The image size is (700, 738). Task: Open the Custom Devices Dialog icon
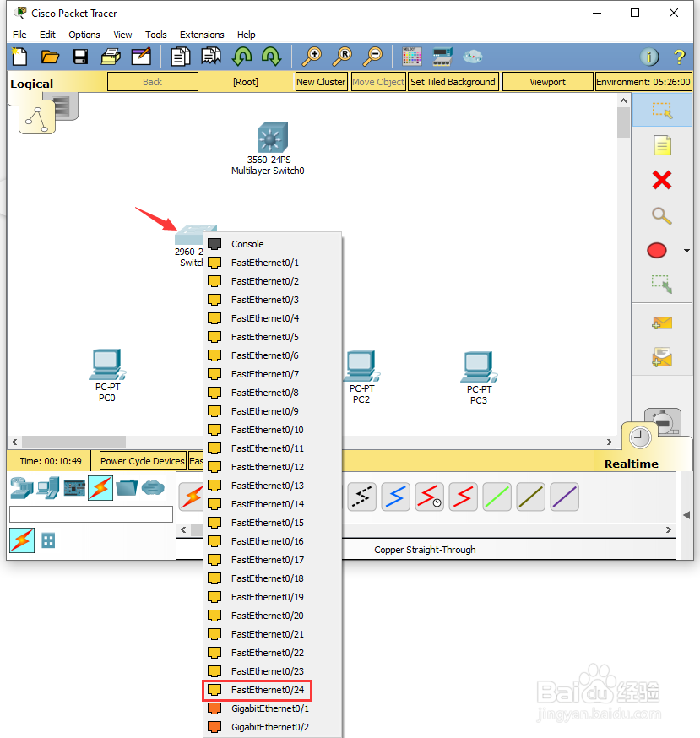pos(442,57)
